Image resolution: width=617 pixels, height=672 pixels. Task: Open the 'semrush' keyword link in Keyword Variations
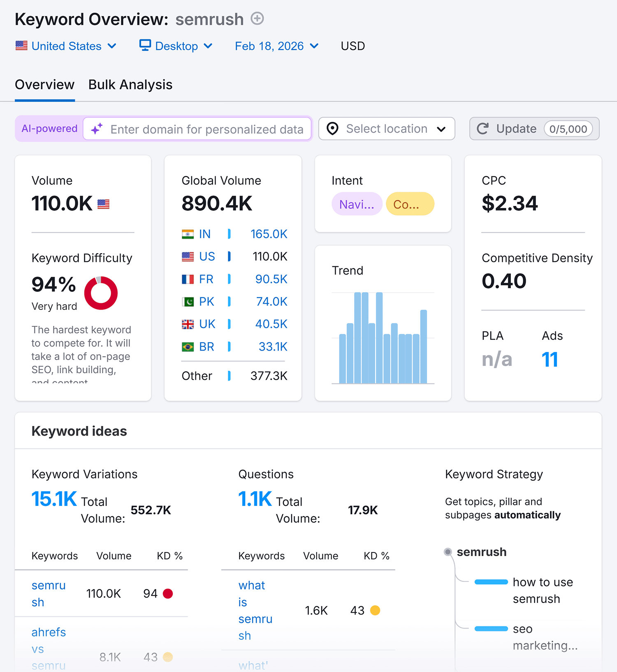pos(49,593)
